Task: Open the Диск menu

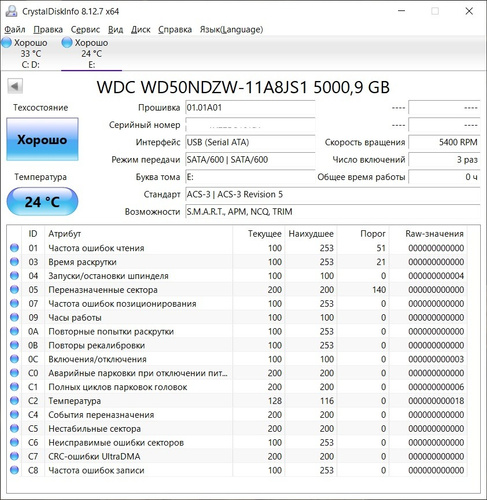Action: (x=140, y=30)
